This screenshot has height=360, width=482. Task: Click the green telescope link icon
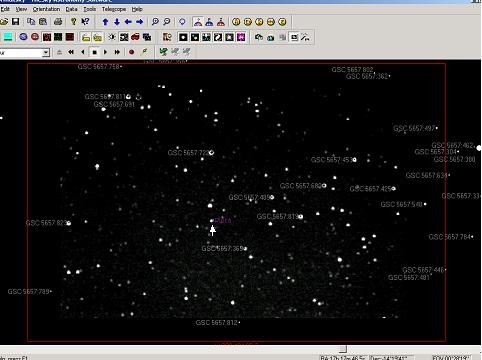tap(163, 52)
